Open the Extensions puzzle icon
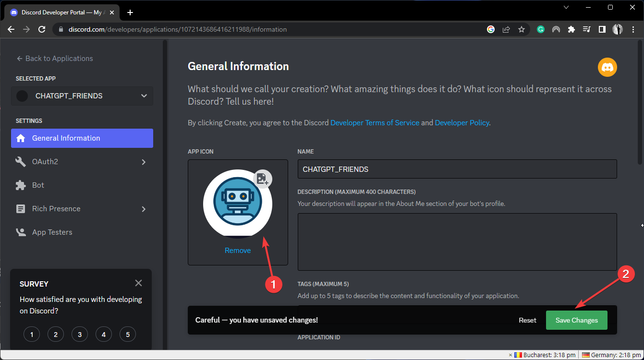The image size is (644, 360). coord(571,29)
